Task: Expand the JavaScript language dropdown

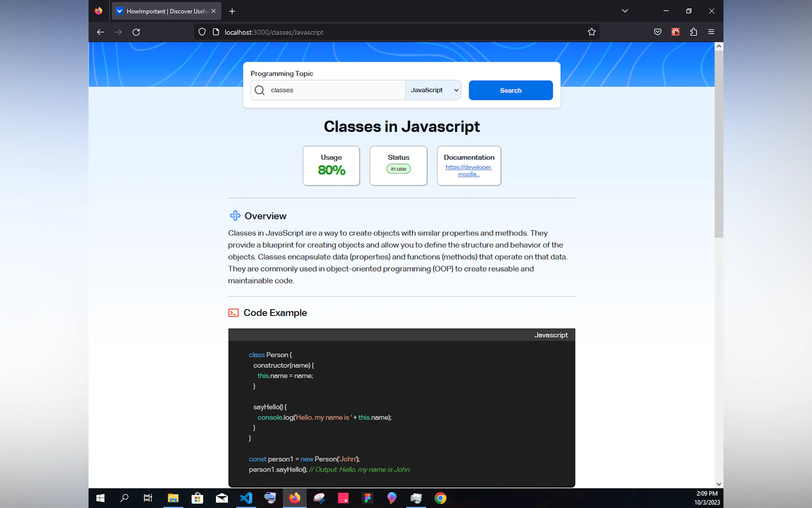Action: [433, 91]
